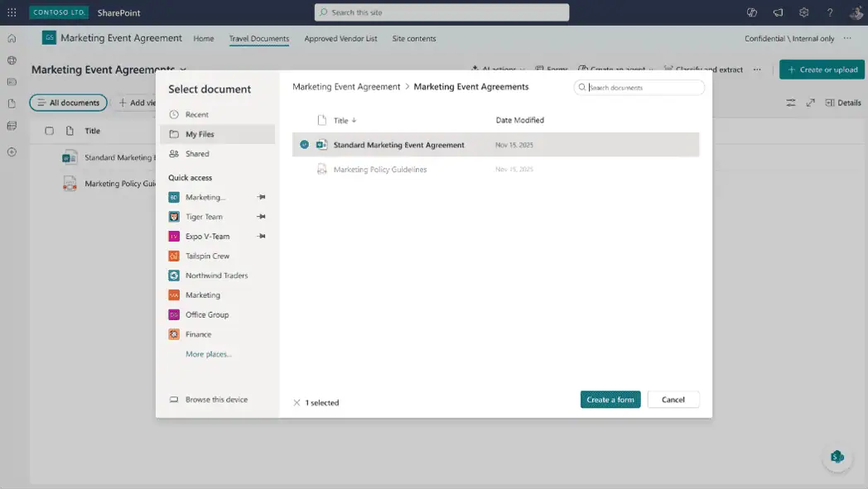Open the floating SharePoint agent icon
Screen dimensions: 868x489
837,457
